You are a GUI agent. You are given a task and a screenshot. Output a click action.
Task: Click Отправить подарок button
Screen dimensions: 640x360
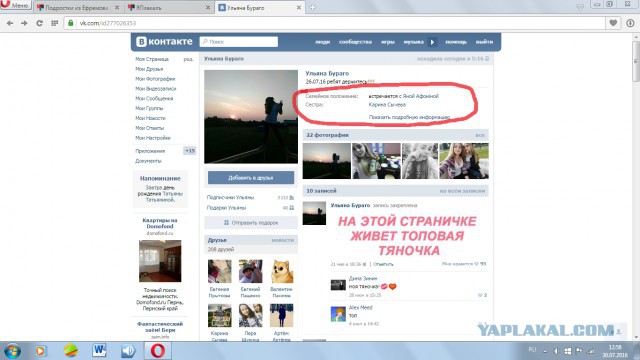click(251, 223)
